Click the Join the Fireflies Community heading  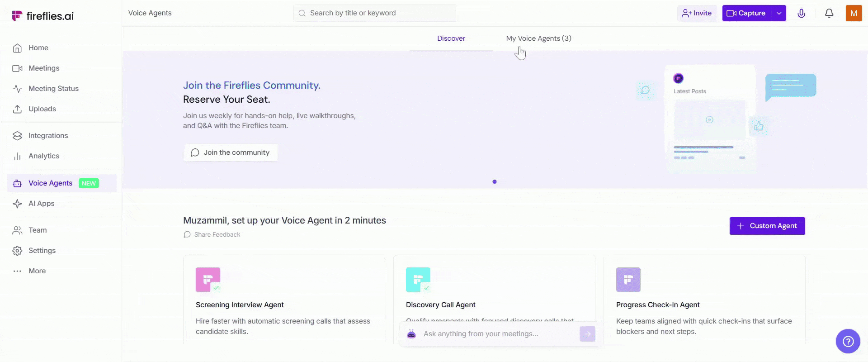[252, 86]
